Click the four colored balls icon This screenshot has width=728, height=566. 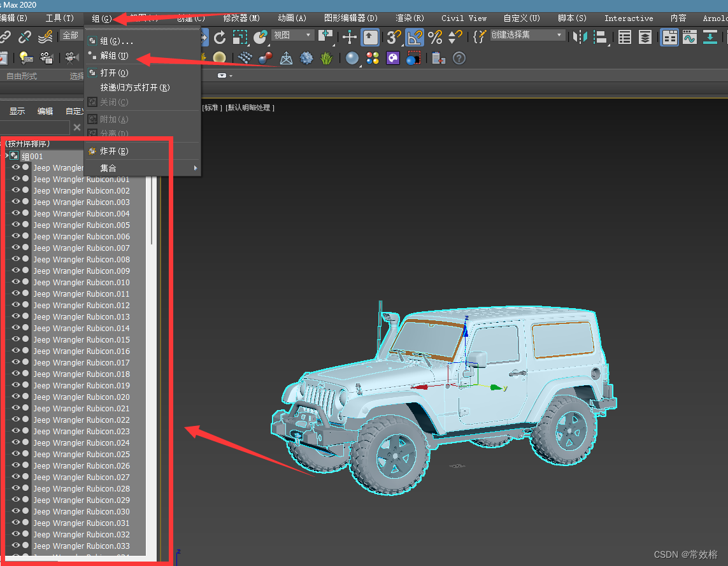pyautogui.click(x=373, y=58)
